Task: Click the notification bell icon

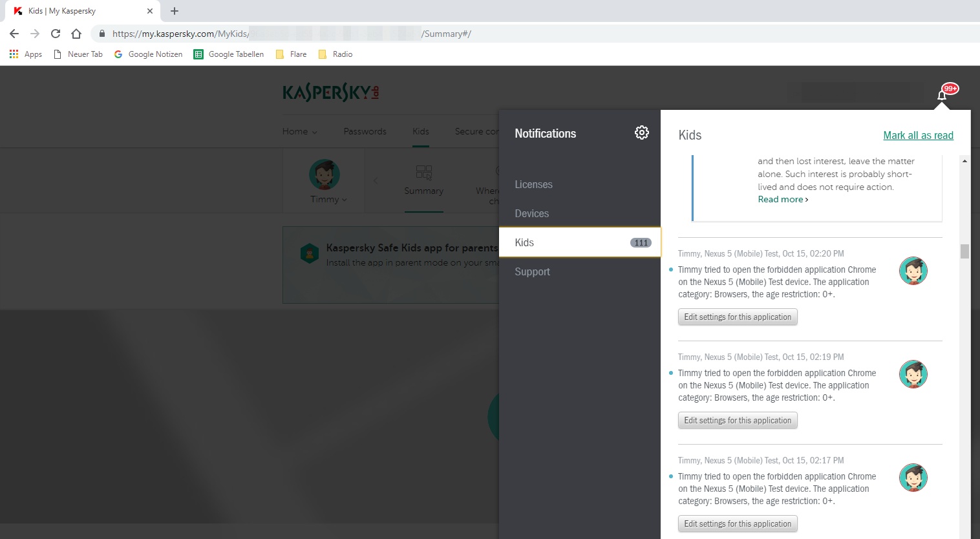Action: pos(942,96)
